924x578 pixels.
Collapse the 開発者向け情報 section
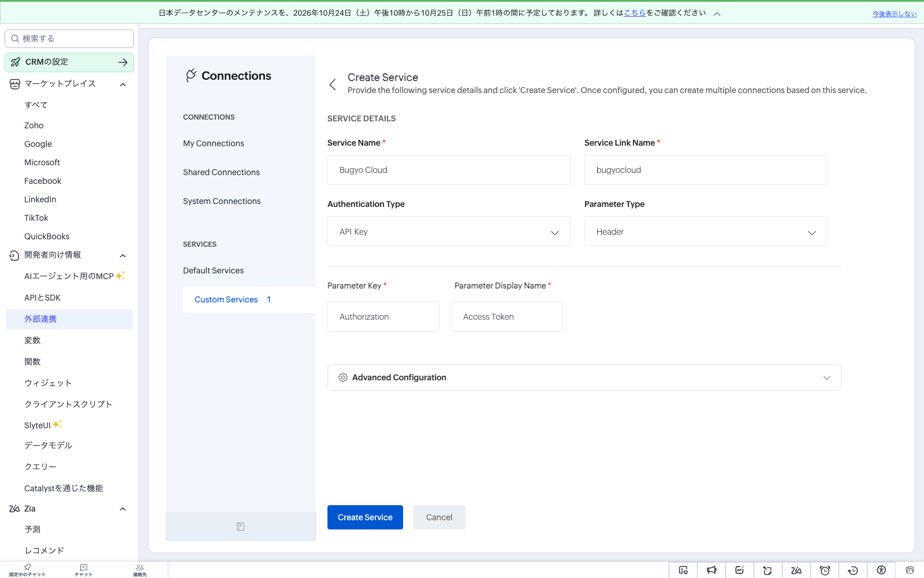122,255
